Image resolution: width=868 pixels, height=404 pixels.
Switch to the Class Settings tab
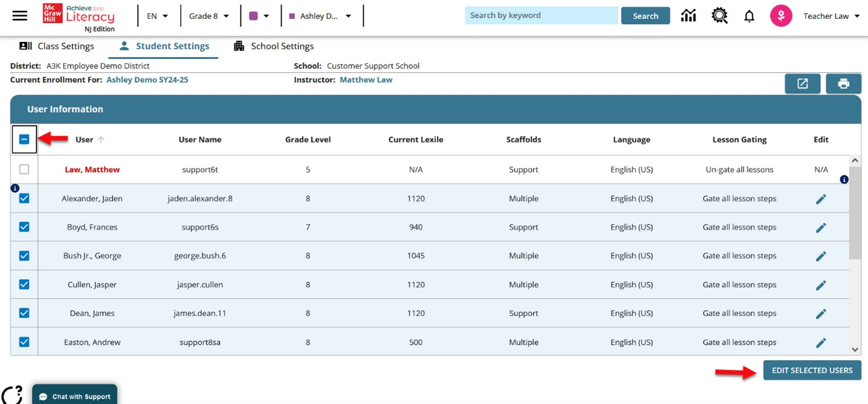(x=57, y=46)
